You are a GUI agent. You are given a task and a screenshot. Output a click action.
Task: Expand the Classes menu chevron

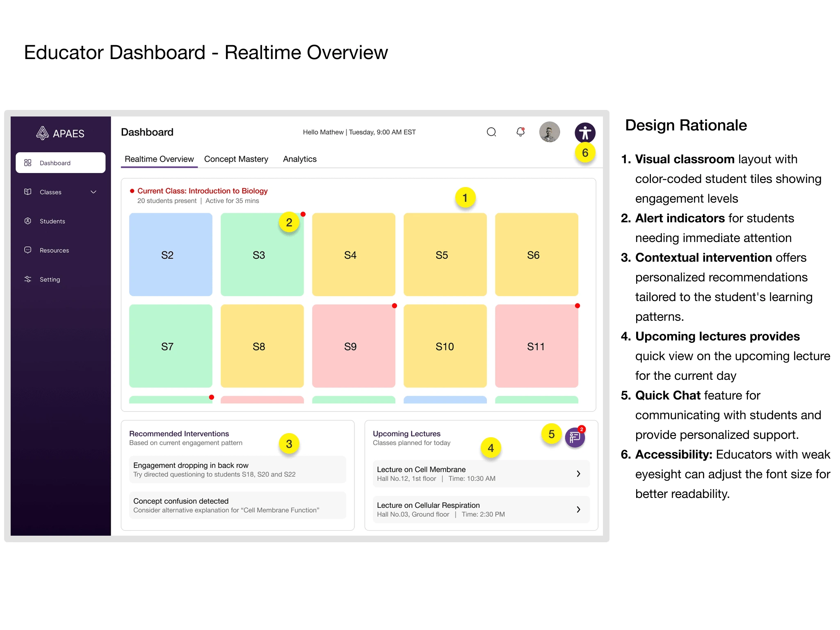coord(94,192)
